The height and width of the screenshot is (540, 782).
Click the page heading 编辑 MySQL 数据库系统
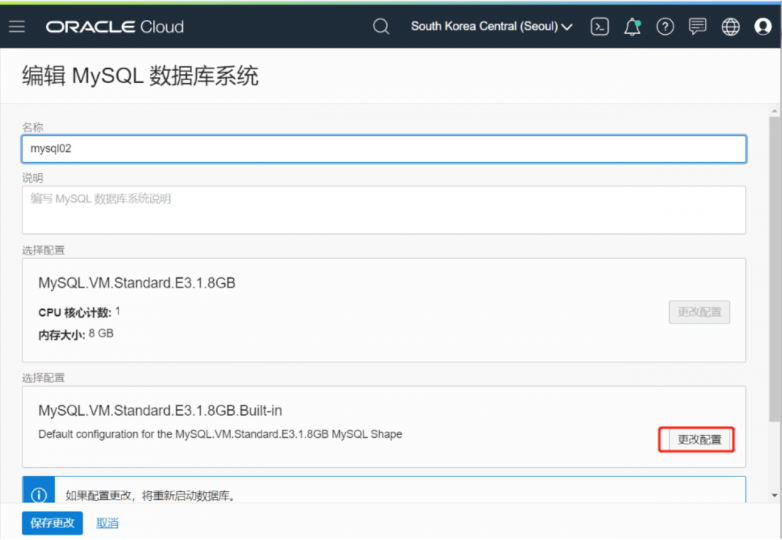140,76
